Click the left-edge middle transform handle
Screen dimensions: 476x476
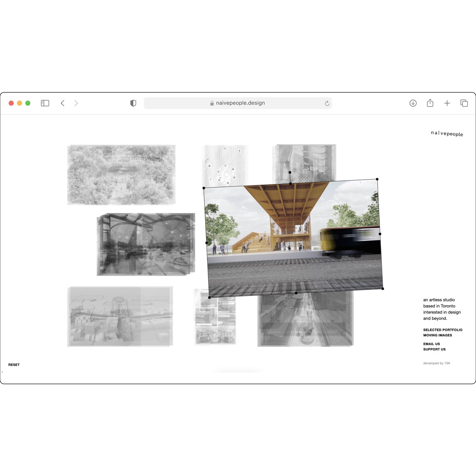pos(207,243)
